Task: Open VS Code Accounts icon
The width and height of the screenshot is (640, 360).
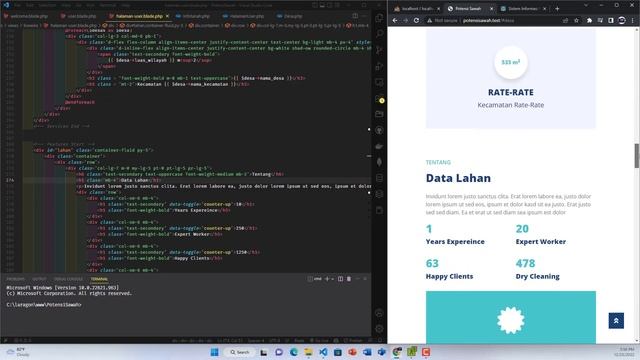Action: pyautogui.click(x=379, y=313)
